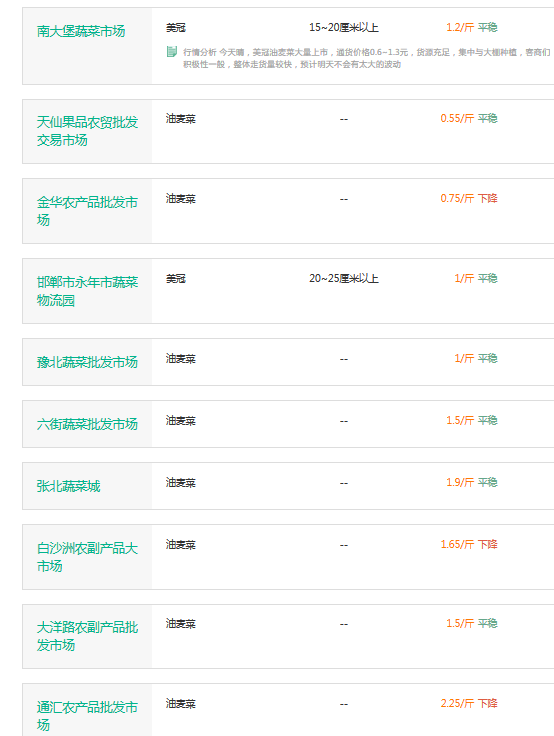Select the 15~20厘米以上 specification text
Image resolution: width=554 pixels, height=736 pixels.
pos(344,27)
